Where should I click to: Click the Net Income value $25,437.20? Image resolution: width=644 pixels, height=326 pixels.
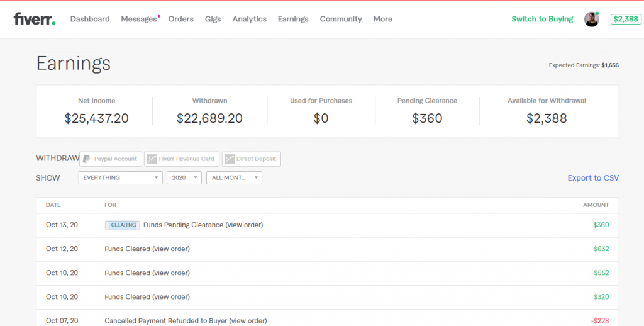[96, 118]
